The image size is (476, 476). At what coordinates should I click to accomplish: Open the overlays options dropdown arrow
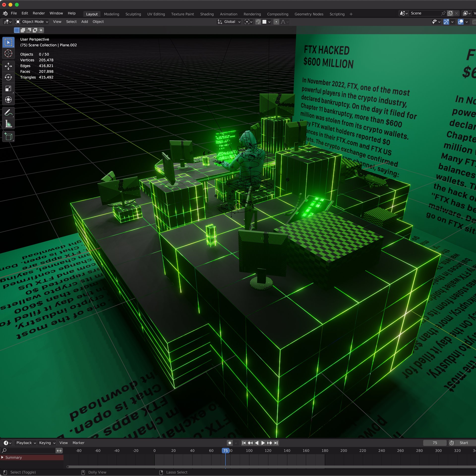point(467,22)
